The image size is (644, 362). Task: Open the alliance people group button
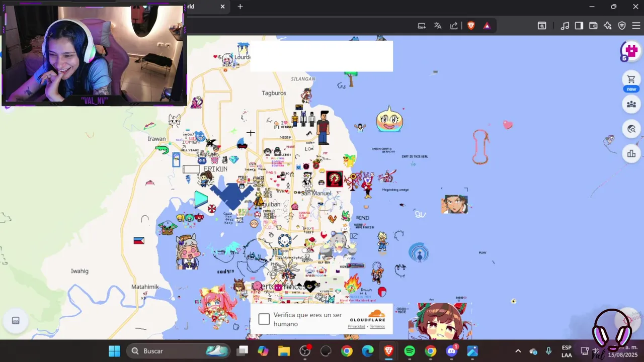[631, 104]
